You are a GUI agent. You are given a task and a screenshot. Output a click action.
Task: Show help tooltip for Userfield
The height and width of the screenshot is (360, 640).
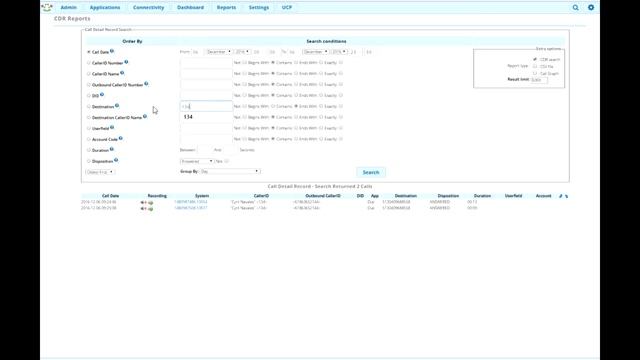(x=112, y=127)
